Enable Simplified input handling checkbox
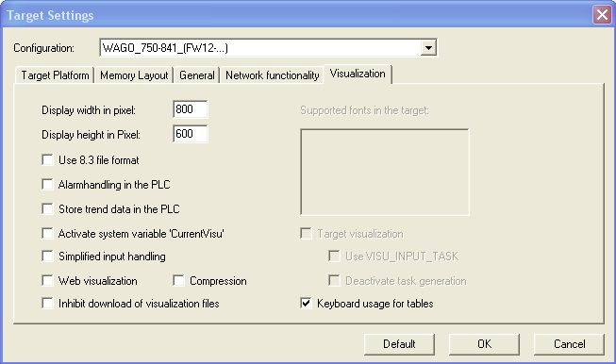This screenshot has height=364, width=616. 47,256
